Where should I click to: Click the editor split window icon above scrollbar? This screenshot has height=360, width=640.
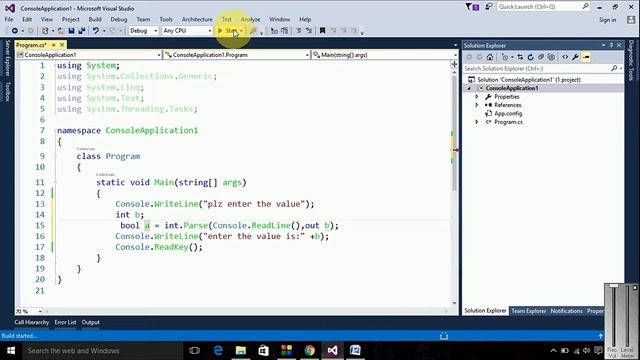coord(454,64)
